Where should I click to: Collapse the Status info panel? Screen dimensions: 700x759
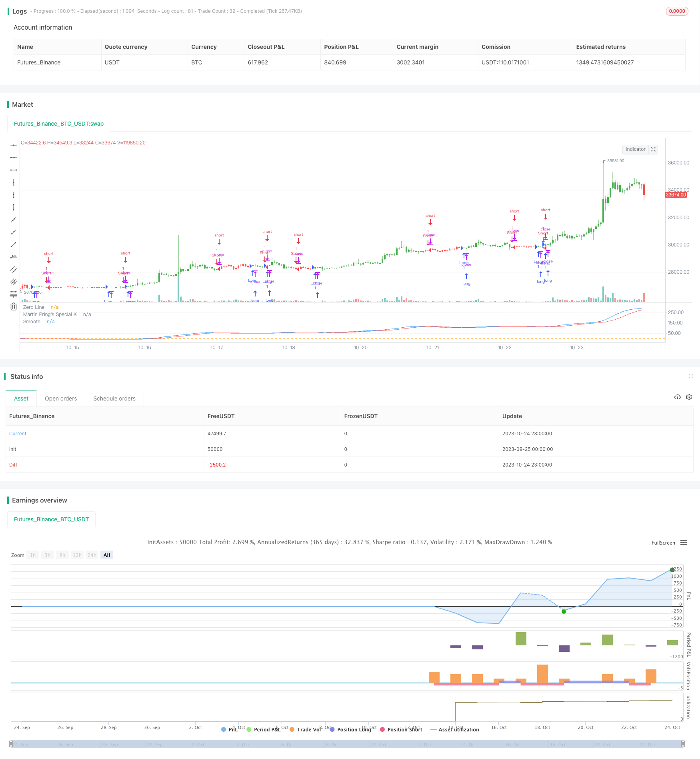click(690, 376)
